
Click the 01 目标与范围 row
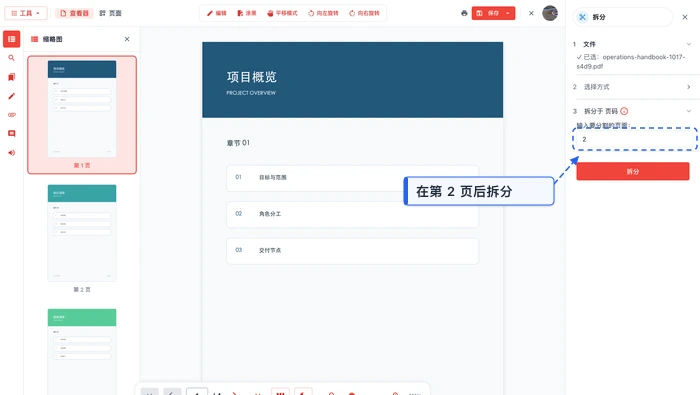pos(352,178)
